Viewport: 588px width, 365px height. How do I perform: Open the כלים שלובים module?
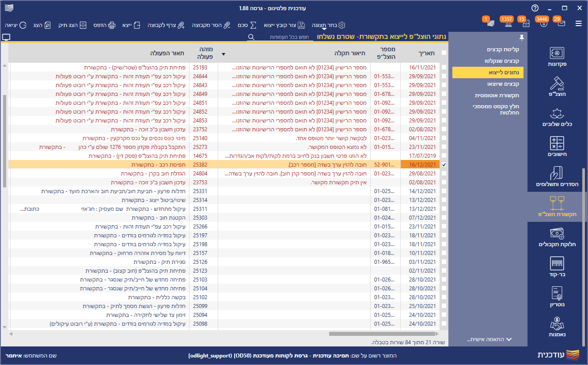[x=557, y=117]
